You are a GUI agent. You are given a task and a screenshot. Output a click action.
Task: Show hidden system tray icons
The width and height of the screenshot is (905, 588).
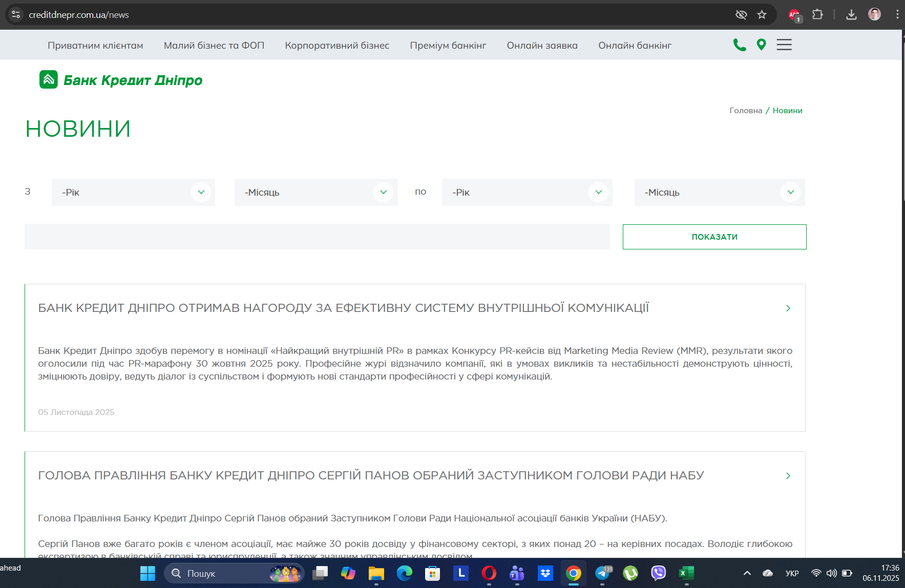[x=747, y=573]
